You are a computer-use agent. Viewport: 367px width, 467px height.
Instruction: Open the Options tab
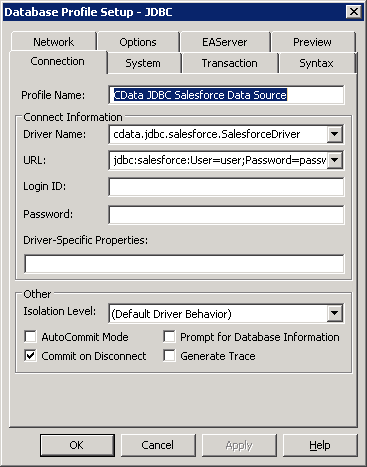pos(138,42)
